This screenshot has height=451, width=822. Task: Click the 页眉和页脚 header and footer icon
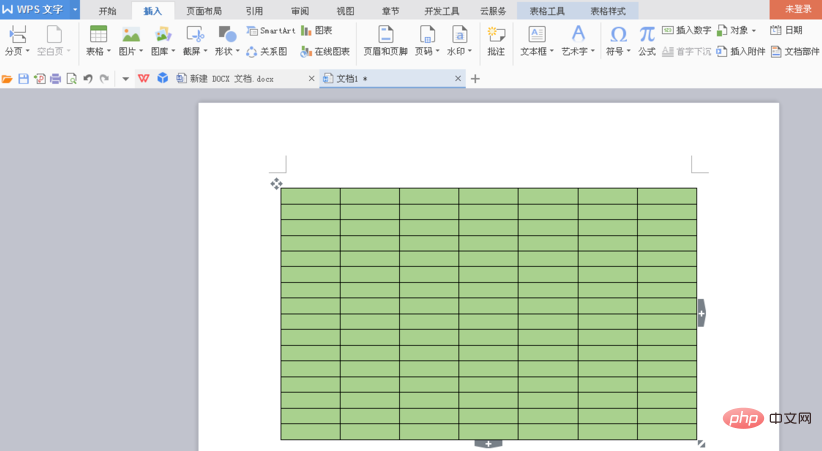coord(385,35)
